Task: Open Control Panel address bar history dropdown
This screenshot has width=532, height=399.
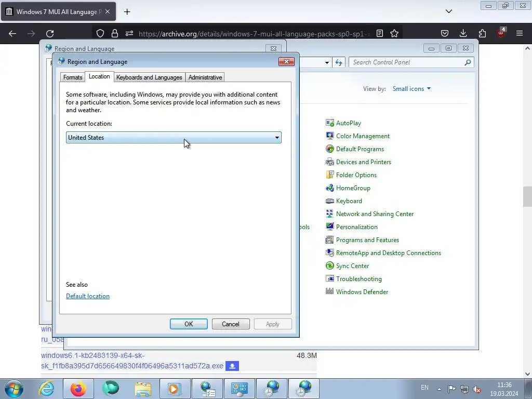Action: pos(327,62)
